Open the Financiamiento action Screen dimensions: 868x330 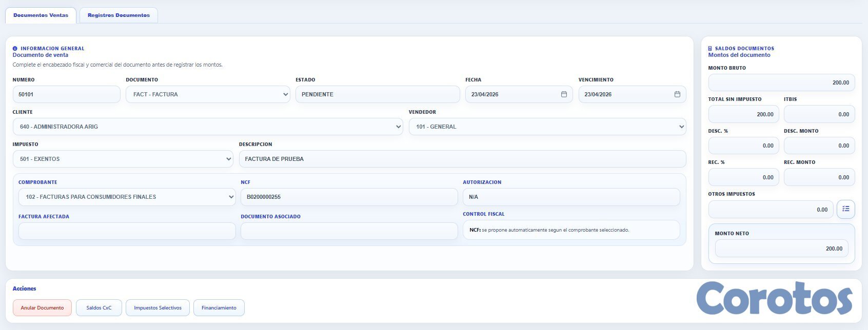click(219, 308)
